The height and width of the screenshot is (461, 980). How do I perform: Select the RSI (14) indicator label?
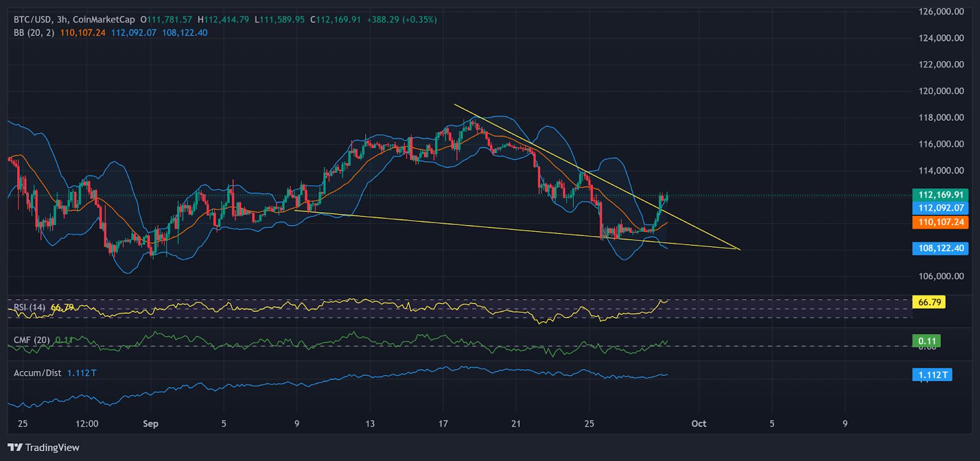29,307
